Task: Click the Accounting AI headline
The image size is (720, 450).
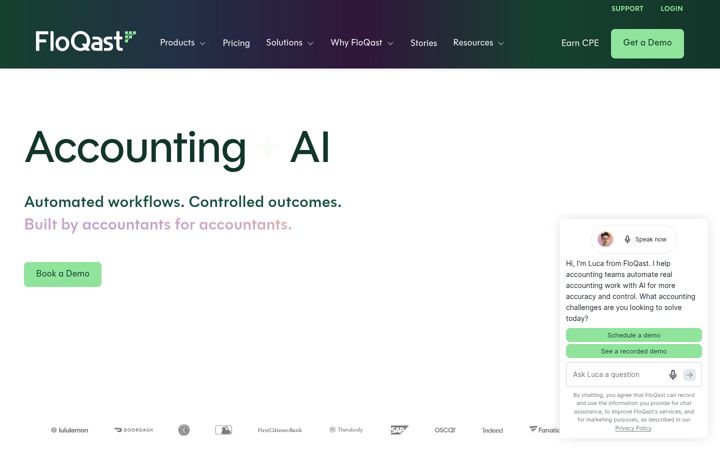Action: tap(177, 149)
